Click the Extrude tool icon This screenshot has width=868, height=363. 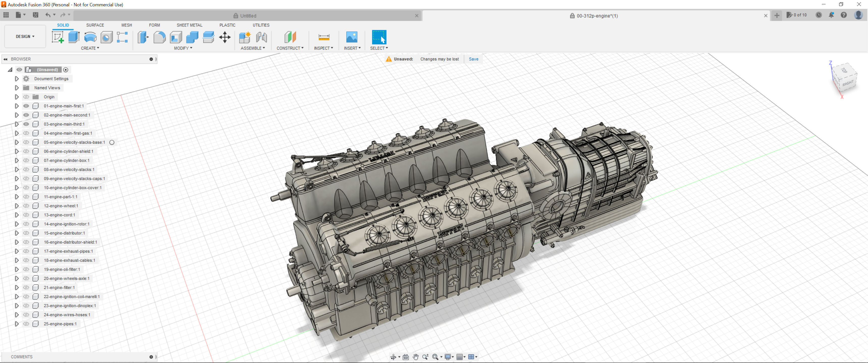(x=73, y=37)
